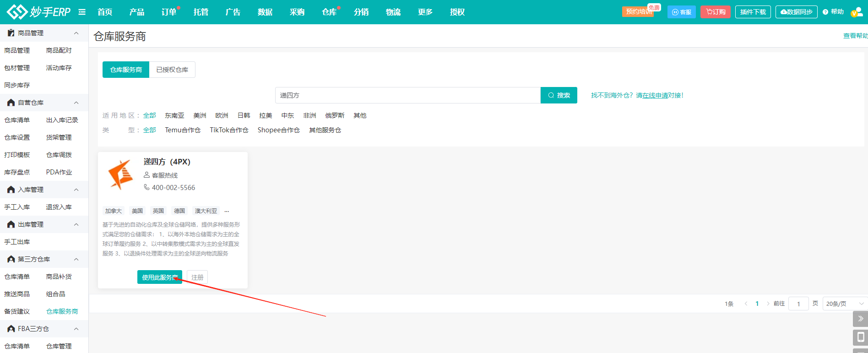Show more countries via the ellipsis tag
Screen dimensions: 868x353
pyautogui.click(x=227, y=211)
